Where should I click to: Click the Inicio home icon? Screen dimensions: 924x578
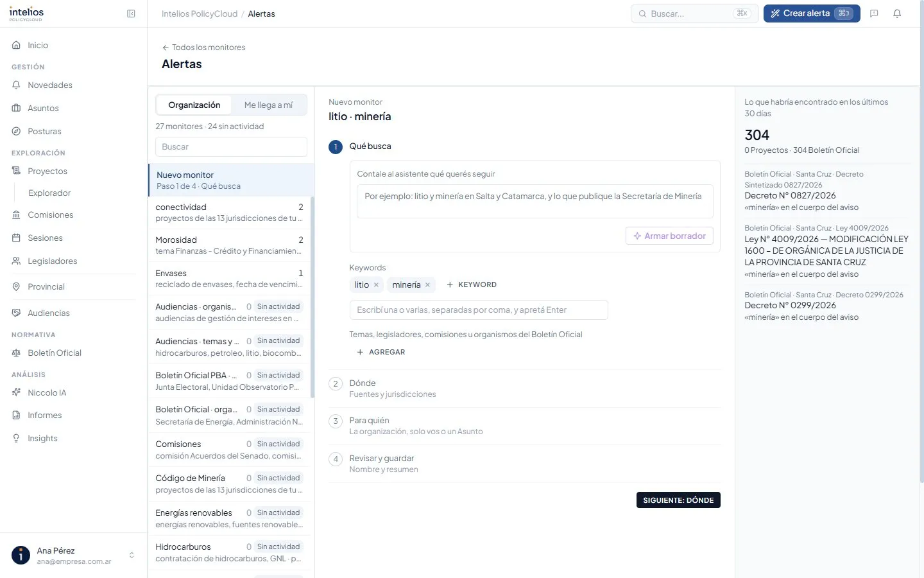(x=17, y=46)
